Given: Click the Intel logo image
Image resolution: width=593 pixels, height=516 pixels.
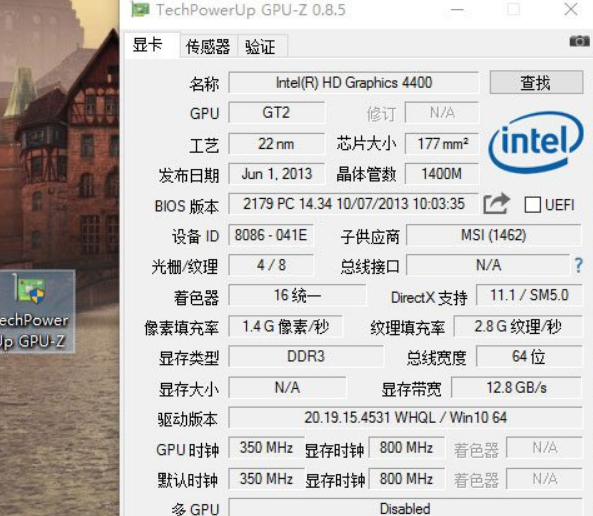Looking at the screenshot, I should click(536, 142).
